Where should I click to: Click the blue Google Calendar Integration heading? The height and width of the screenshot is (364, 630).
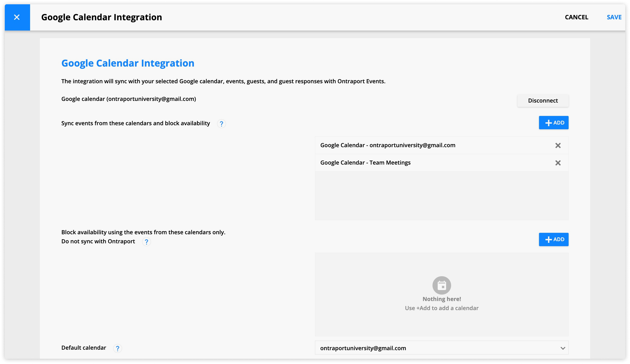pyautogui.click(x=128, y=63)
